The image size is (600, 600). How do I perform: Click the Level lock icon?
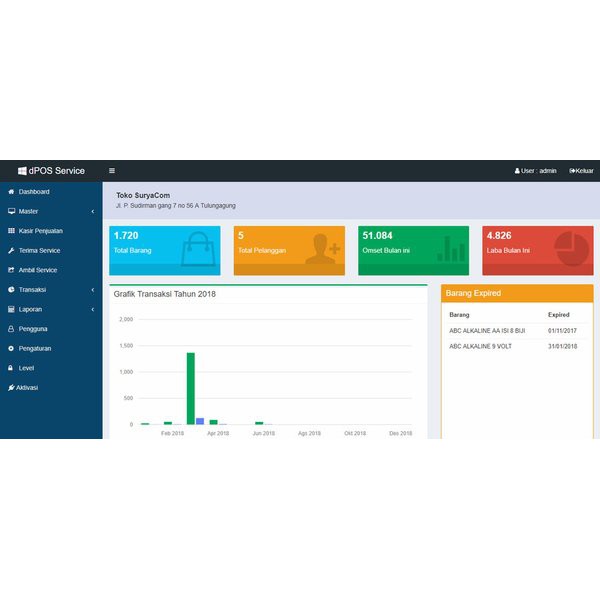[x=11, y=368]
